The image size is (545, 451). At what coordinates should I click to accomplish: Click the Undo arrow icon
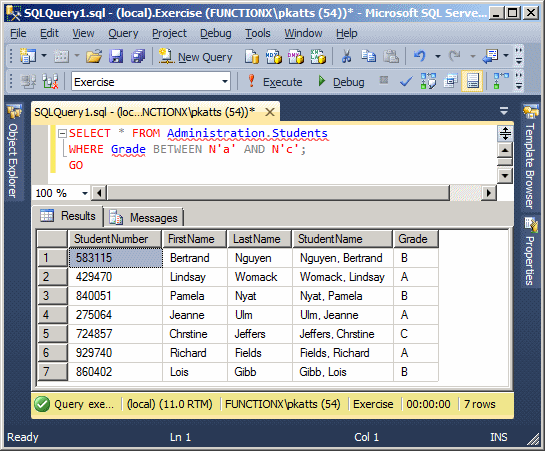tap(420, 56)
